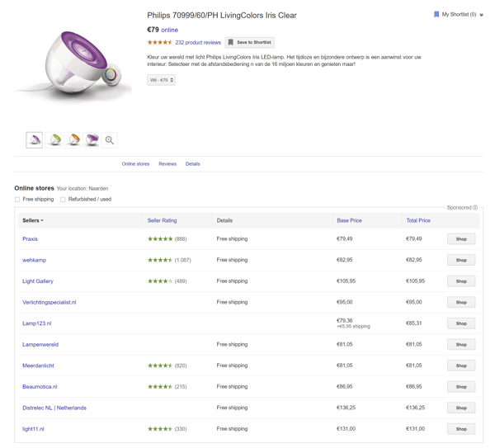Open the Lamp123.nl seller link
The width and height of the screenshot is (495, 448).
36,323
